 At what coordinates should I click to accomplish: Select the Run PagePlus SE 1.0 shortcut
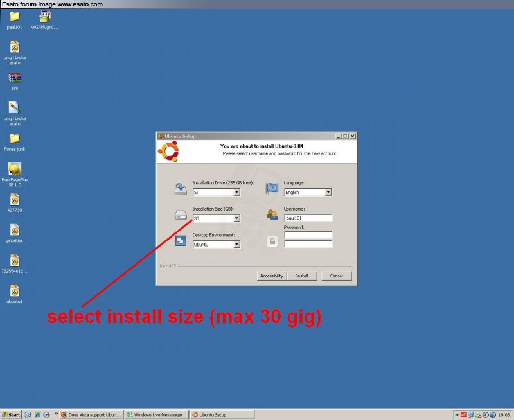point(15,174)
